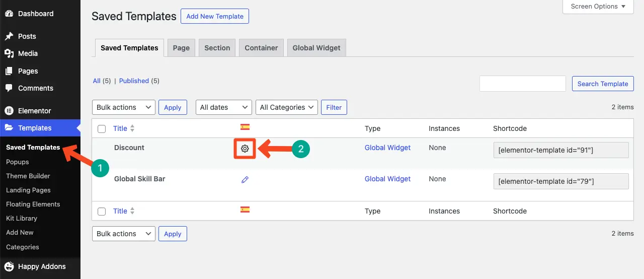Click the Spanish flag in table footer
The width and height of the screenshot is (644, 279).
pyautogui.click(x=245, y=210)
